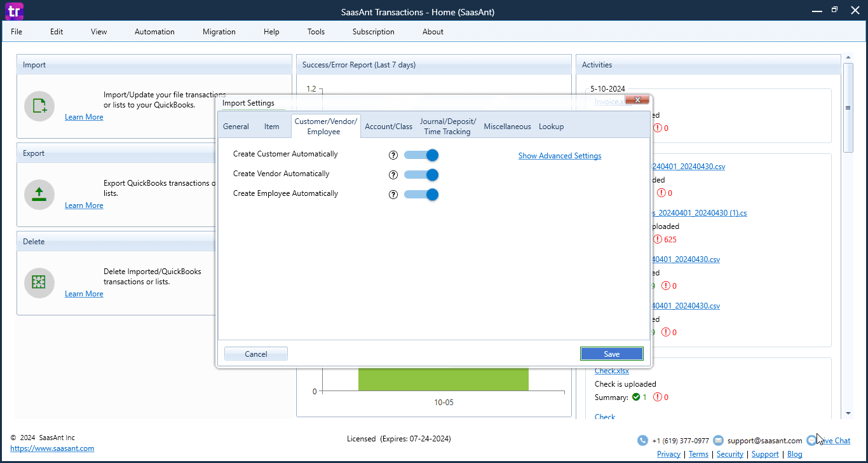Click the green 10-05 chart bar
This screenshot has height=463, width=868.
tap(444, 380)
